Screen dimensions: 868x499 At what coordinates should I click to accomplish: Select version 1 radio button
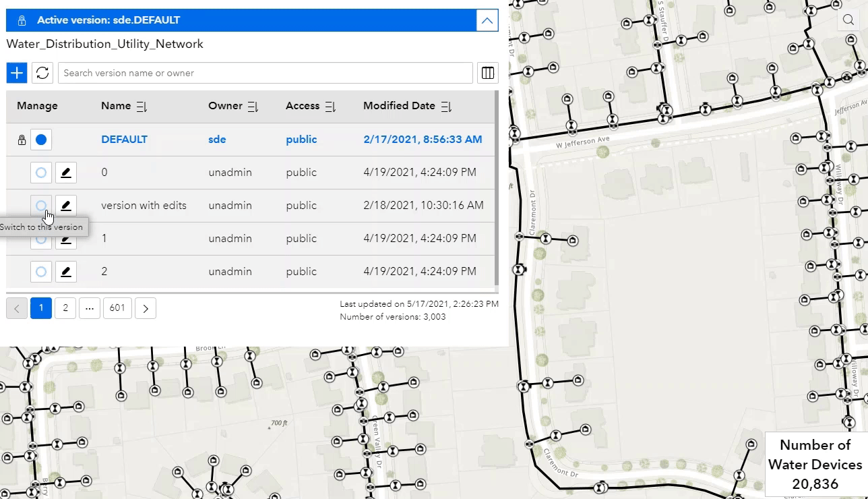[x=40, y=238]
